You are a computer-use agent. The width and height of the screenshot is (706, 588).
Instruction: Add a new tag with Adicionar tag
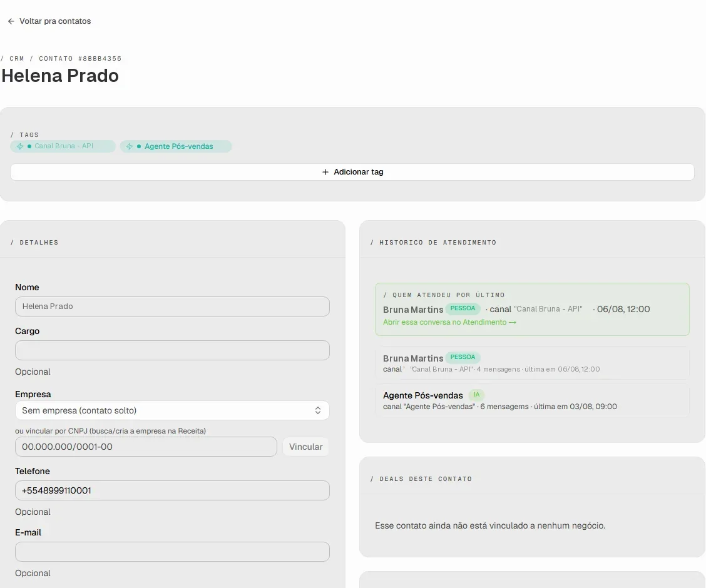coord(352,172)
